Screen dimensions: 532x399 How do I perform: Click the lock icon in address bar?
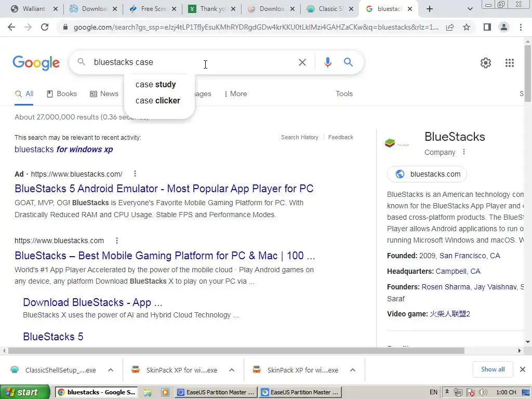(x=65, y=27)
